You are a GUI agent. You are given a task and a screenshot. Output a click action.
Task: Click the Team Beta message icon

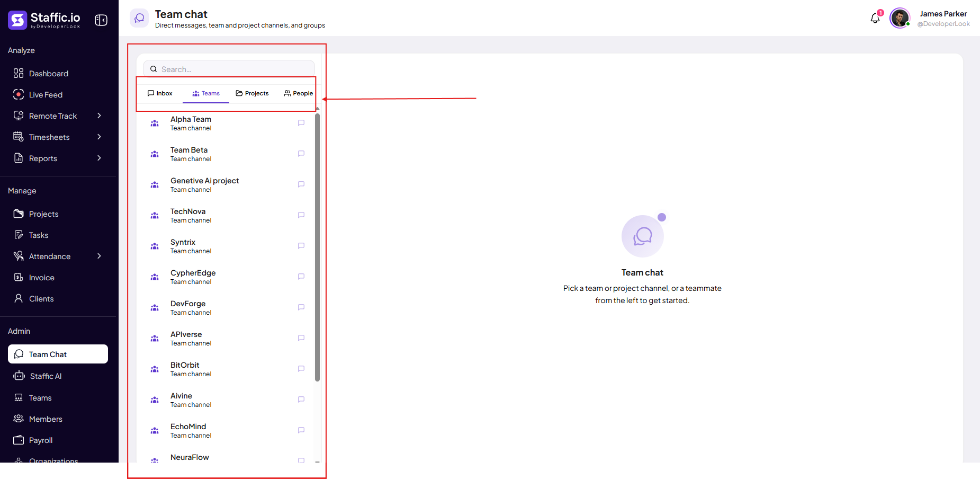click(301, 154)
